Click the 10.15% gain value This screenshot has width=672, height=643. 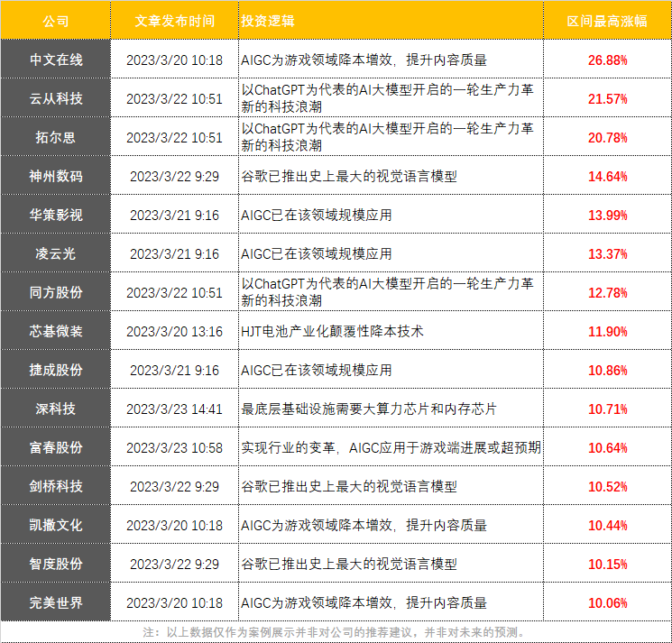pos(607,565)
